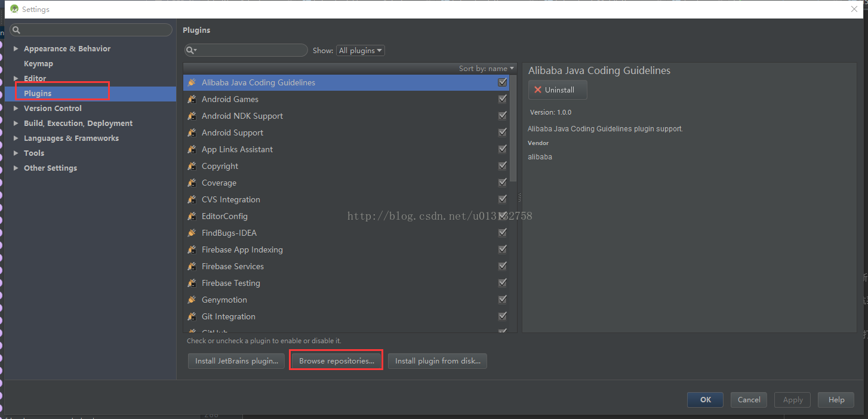Click the Android Studio icon in title bar

(14, 9)
